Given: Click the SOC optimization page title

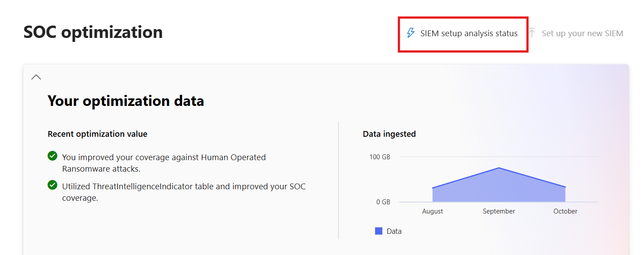Looking at the screenshot, I should click(93, 32).
